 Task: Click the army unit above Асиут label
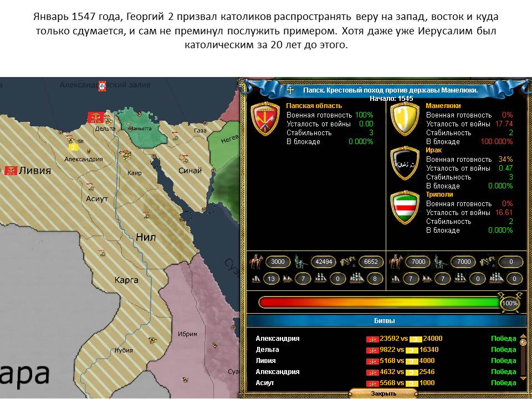pyautogui.click(x=90, y=186)
